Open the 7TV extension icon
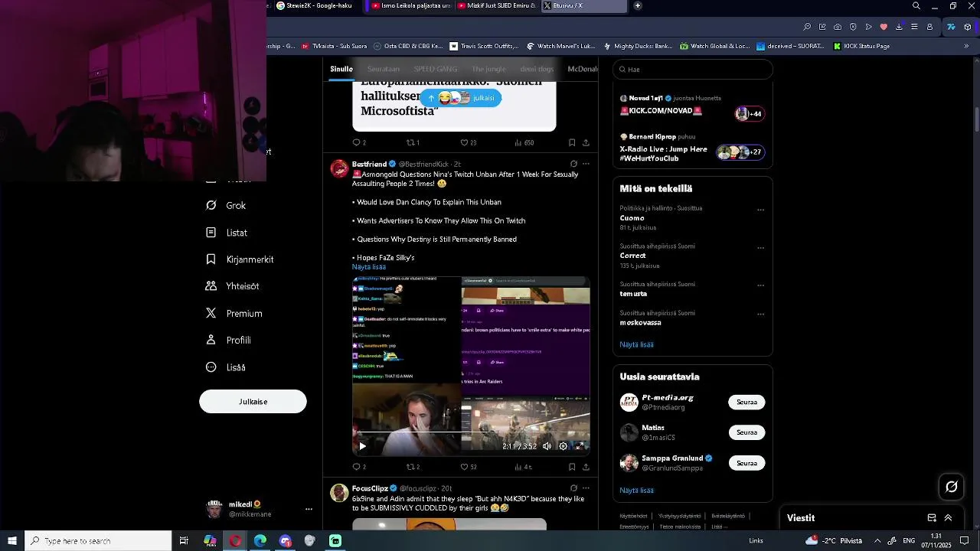Screen dimensions: 980x551 pyautogui.click(x=951, y=27)
